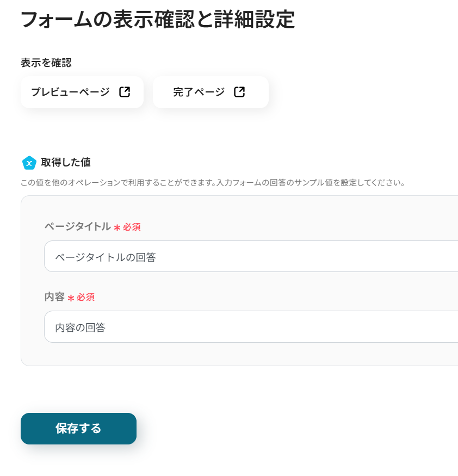The image size is (458, 476).
Task: Click the external-link icon beside プレビューページ
Action: point(125,92)
